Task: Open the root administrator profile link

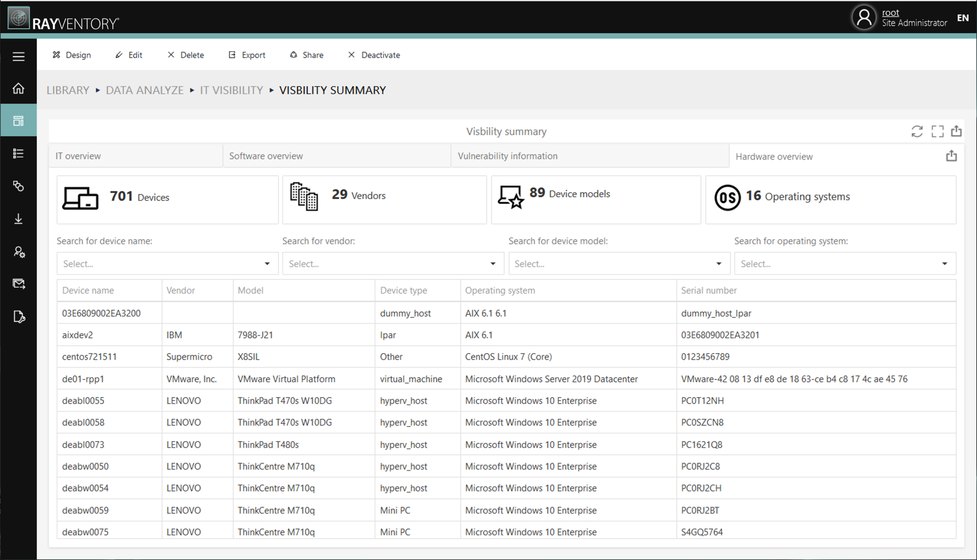Action: click(890, 13)
